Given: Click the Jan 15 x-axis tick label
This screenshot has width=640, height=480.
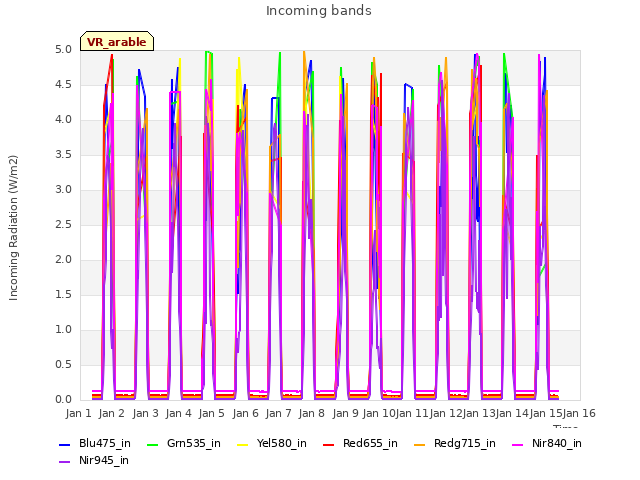Looking at the screenshot, I should pyautogui.click(x=546, y=413).
